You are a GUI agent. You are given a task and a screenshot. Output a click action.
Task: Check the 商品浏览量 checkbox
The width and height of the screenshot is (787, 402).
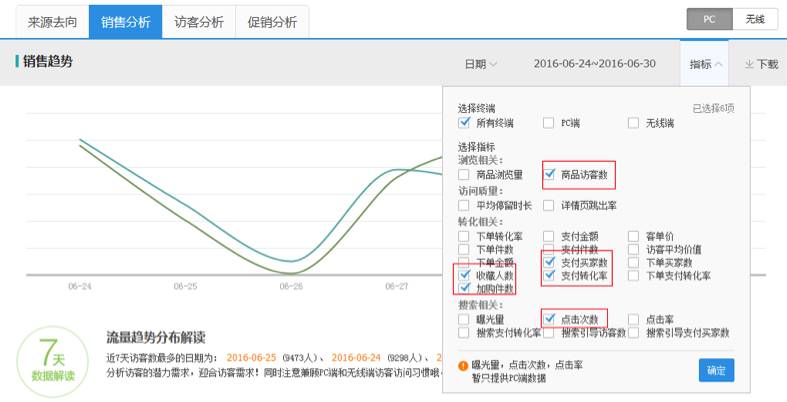464,175
